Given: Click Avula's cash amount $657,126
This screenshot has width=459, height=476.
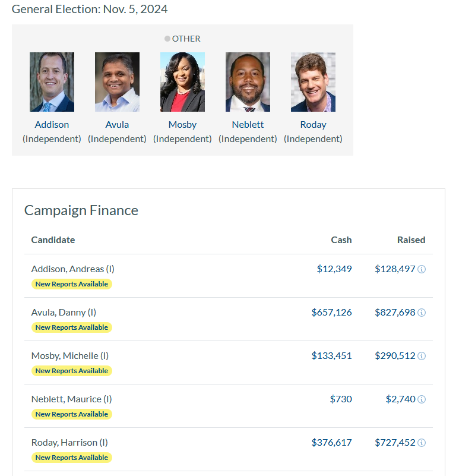Looking at the screenshot, I should coord(331,313).
